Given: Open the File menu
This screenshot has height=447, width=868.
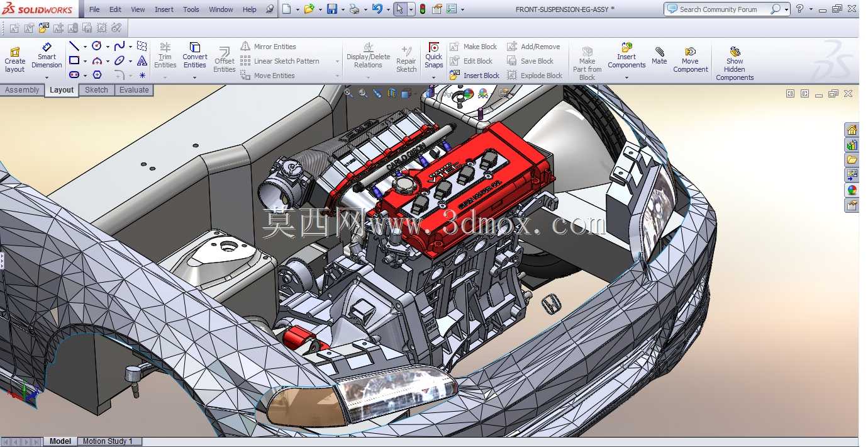Looking at the screenshot, I should pyautogui.click(x=94, y=9).
